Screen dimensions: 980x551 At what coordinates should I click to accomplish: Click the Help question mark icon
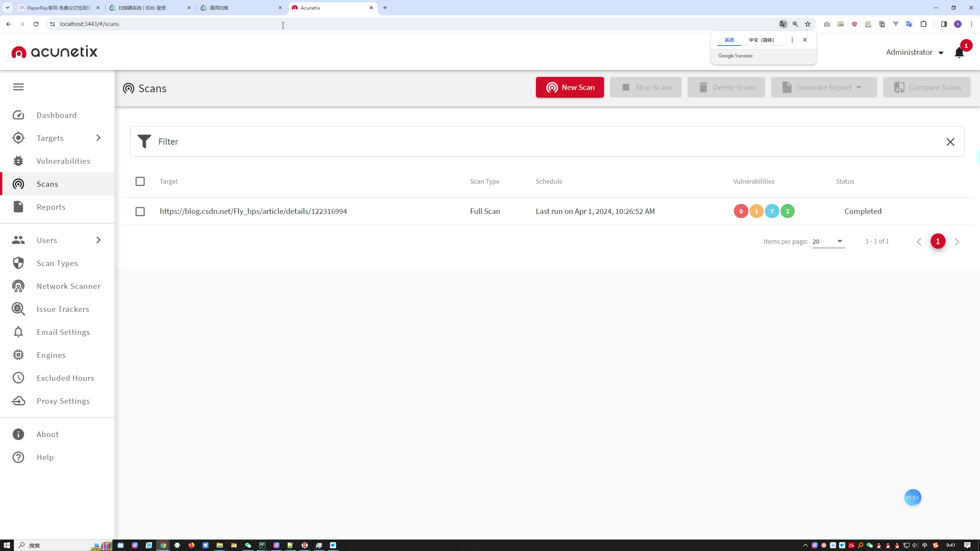[x=18, y=457]
